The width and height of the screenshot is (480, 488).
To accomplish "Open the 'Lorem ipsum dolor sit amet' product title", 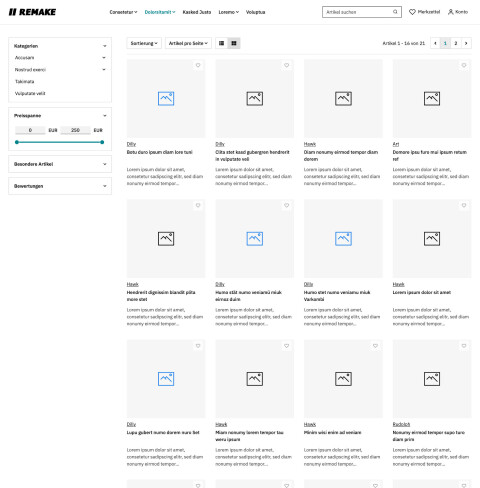I will click(422, 292).
